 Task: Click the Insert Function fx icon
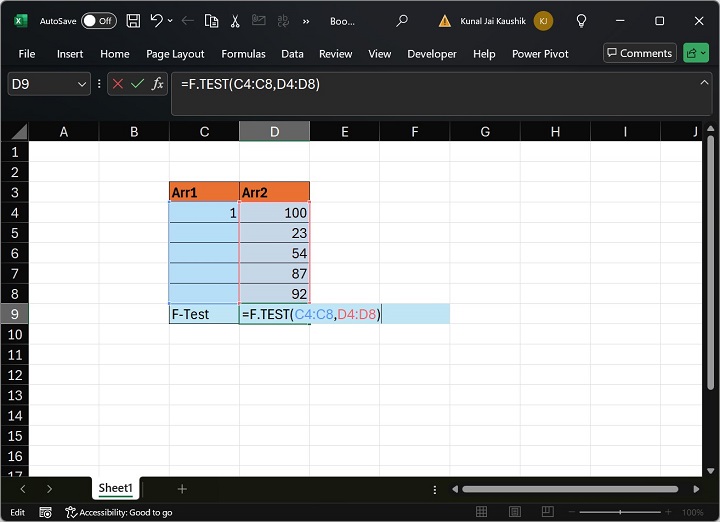[158, 85]
